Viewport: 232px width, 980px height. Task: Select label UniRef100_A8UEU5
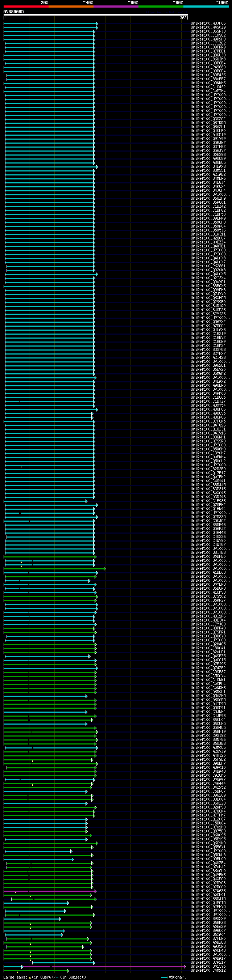click(x=208, y=162)
